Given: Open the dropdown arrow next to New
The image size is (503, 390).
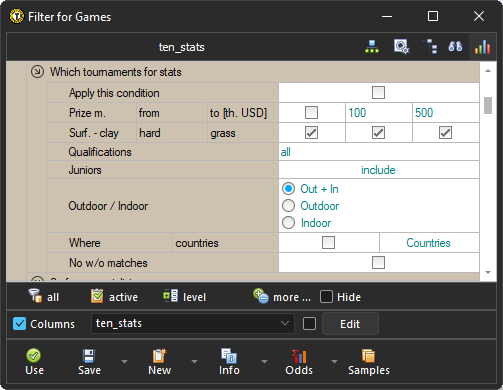Looking at the screenshot, I should [194, 361].
